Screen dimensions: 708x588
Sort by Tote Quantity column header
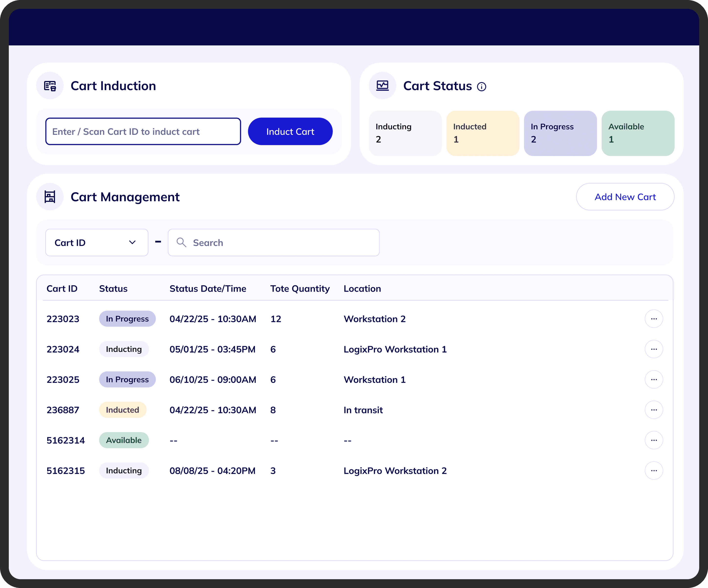pyautogui.click(x=300, y=289)
